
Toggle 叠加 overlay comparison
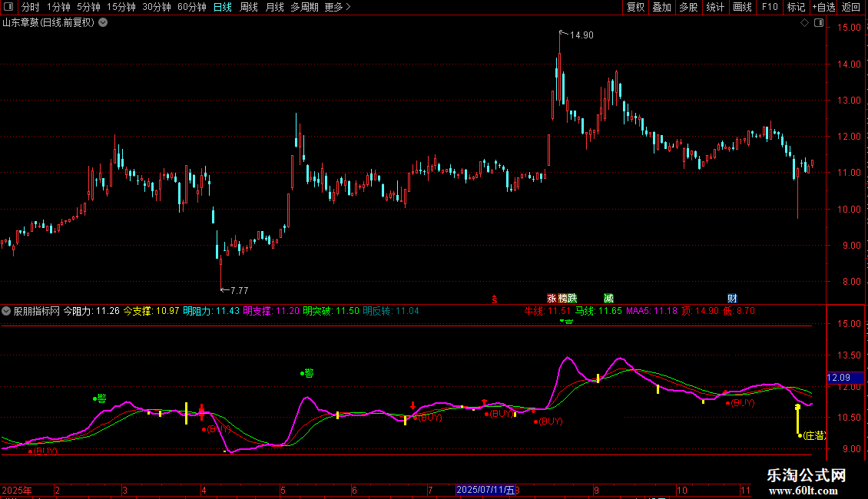[x=661, y=8]
